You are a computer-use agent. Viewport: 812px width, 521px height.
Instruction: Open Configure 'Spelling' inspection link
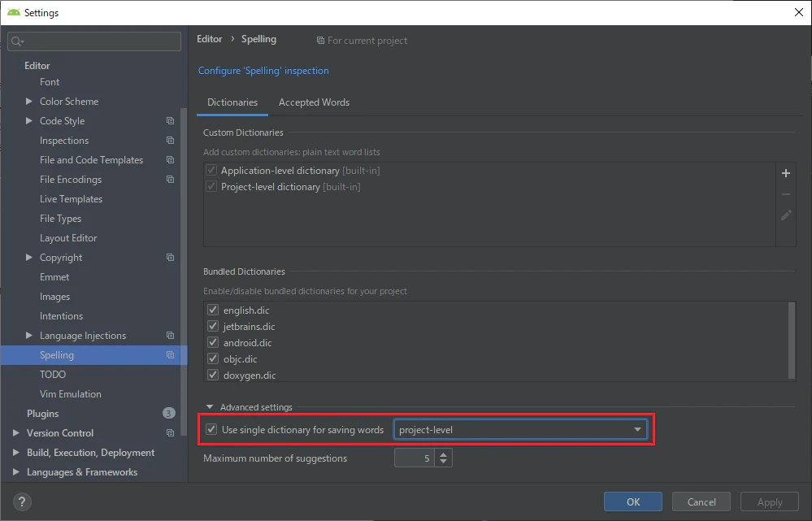(x=263, y=71)
